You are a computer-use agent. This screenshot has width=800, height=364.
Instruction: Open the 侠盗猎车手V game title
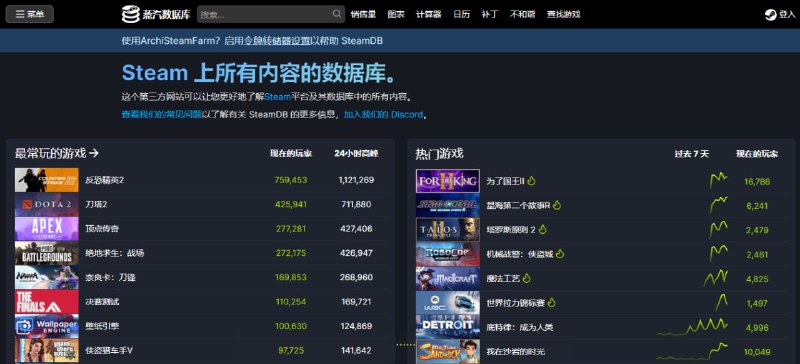[x=109, y=351]
